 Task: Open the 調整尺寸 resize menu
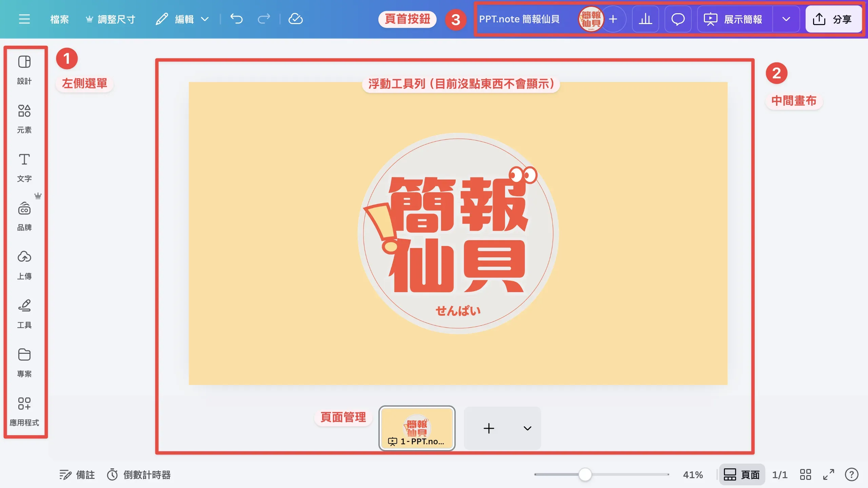click(111, 19)
